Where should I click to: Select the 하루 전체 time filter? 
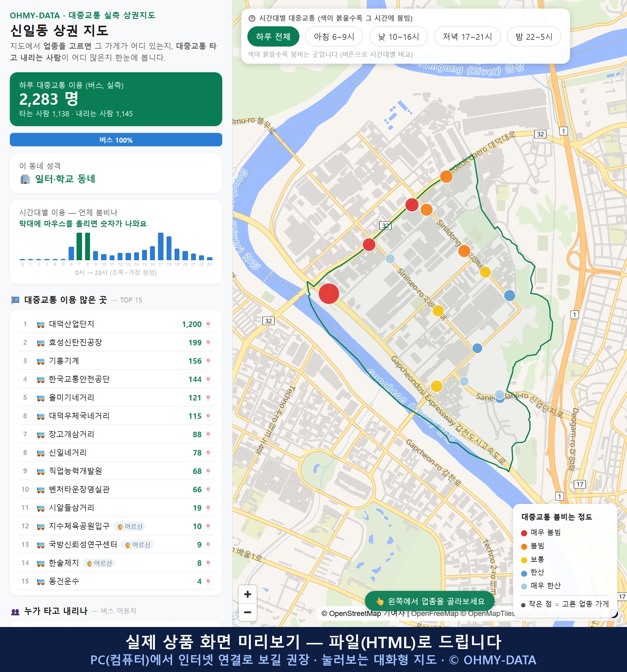coord(273,36)
